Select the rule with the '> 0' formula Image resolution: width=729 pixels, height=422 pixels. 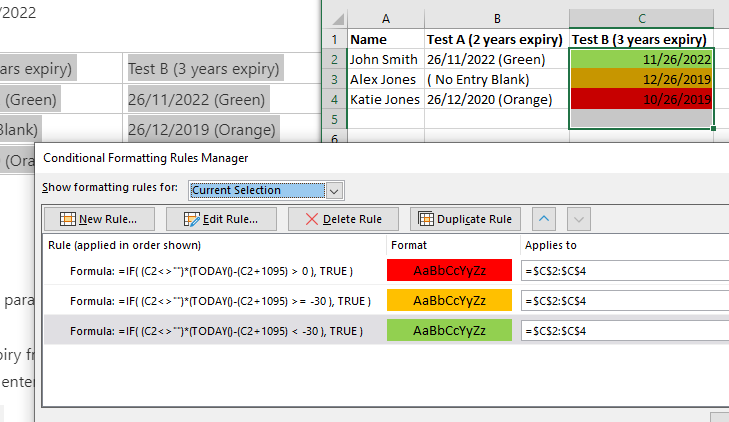pos(212,271)
